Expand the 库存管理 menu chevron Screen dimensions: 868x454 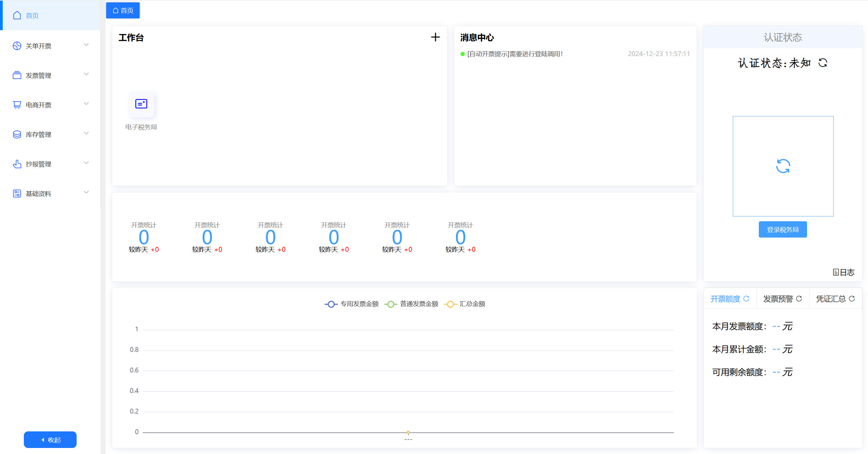86,133
